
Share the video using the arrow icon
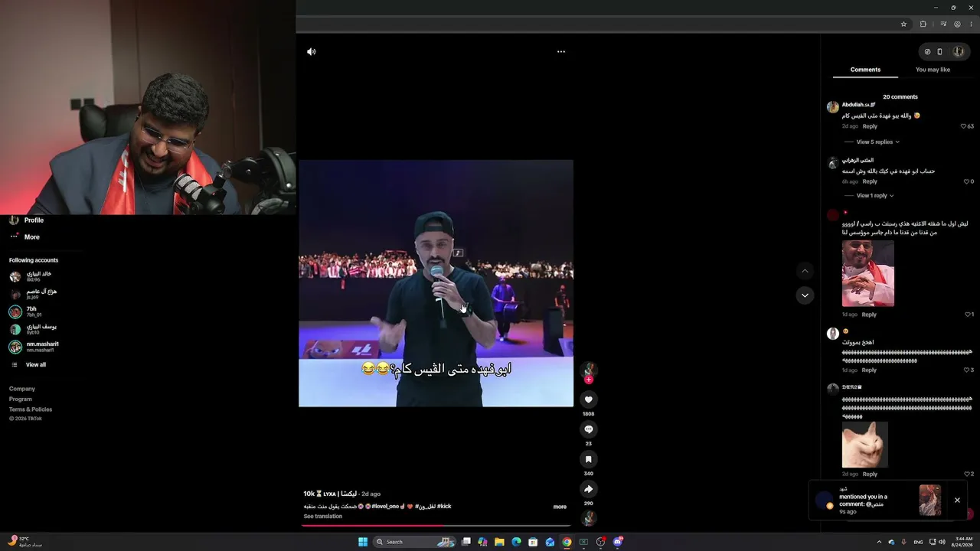pyautogui.click(x=588, y=489)
